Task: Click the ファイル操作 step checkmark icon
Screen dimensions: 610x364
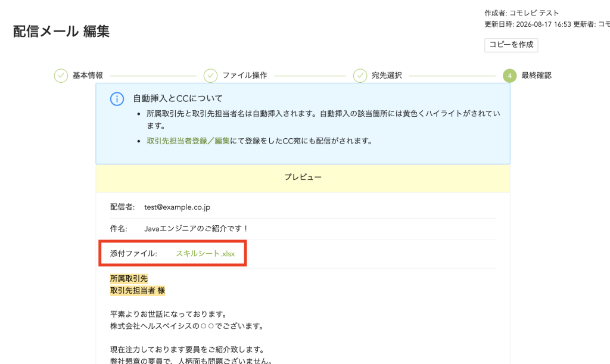Action: (x=210, y=76)
